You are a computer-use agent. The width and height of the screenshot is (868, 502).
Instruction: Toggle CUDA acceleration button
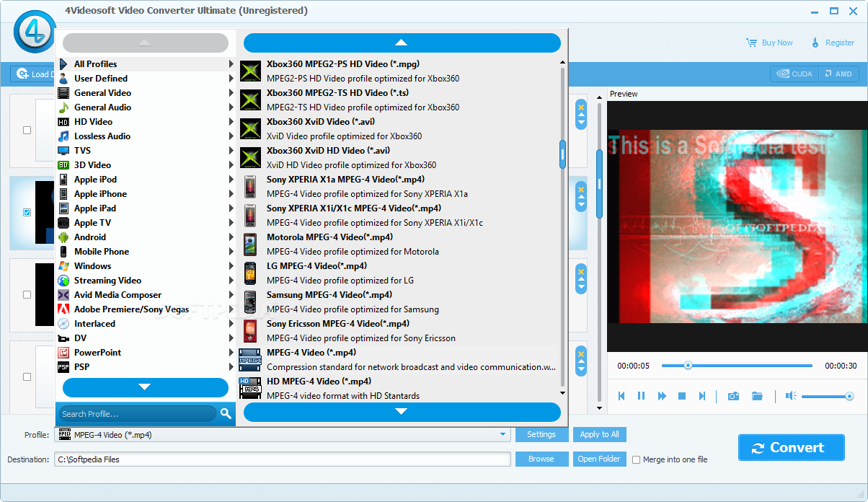pyautogui.click(x=793, y=74)
